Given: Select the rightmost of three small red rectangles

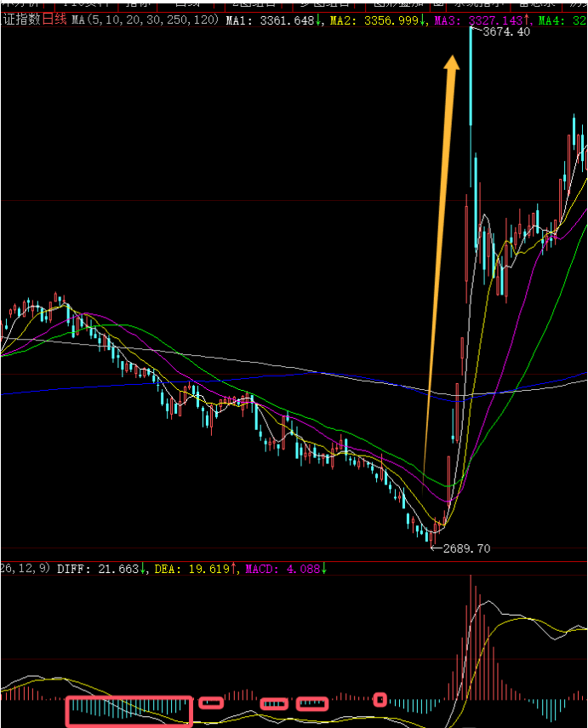Looking at the screenshot, I should (312, 704).
